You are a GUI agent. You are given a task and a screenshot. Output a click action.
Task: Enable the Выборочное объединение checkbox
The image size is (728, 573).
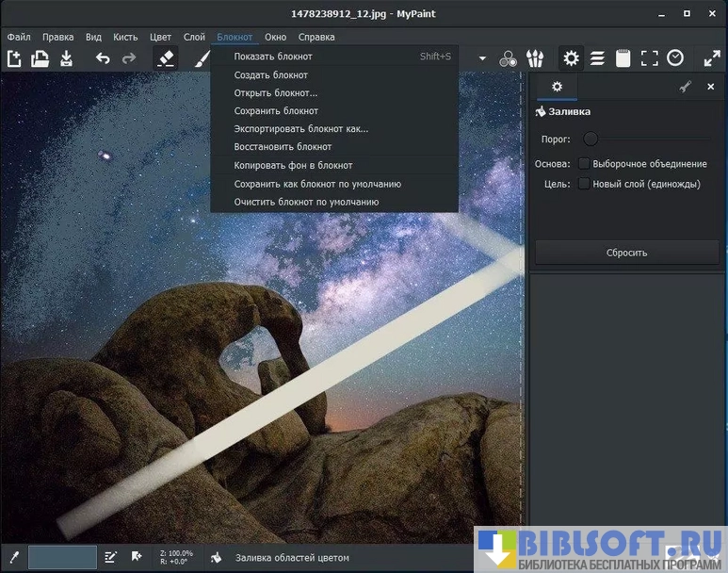[584, 164]
